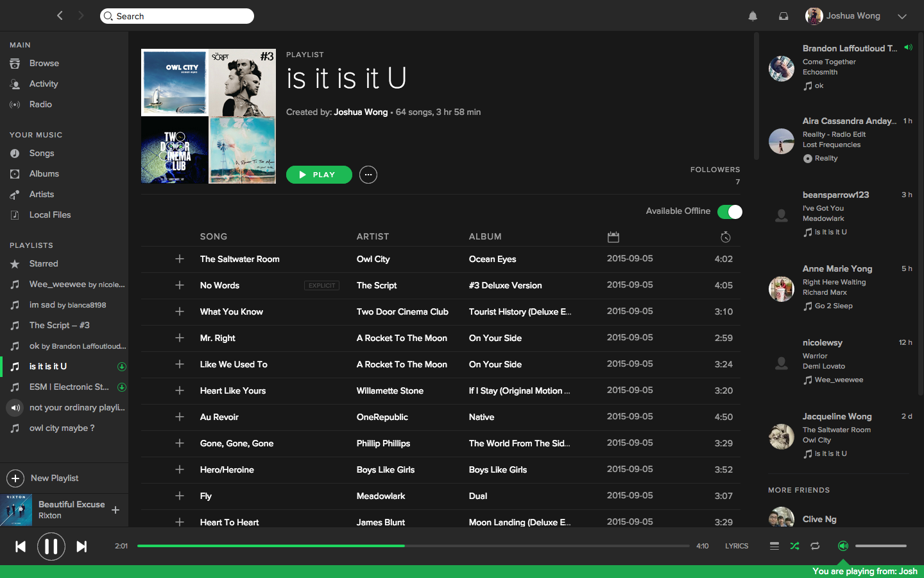Open the Joshua Wong account dropdown arrow
924x578 pixels.
point(902,17)
